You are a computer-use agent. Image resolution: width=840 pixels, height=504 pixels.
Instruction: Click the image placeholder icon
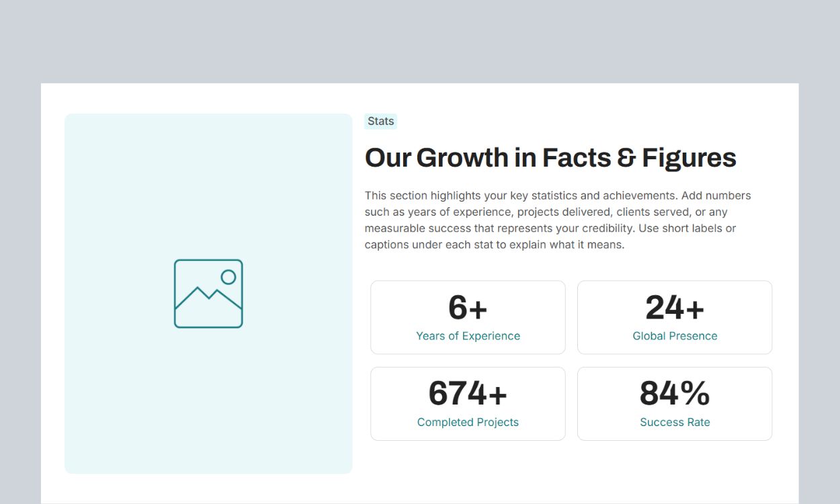(x=208, y=294)
